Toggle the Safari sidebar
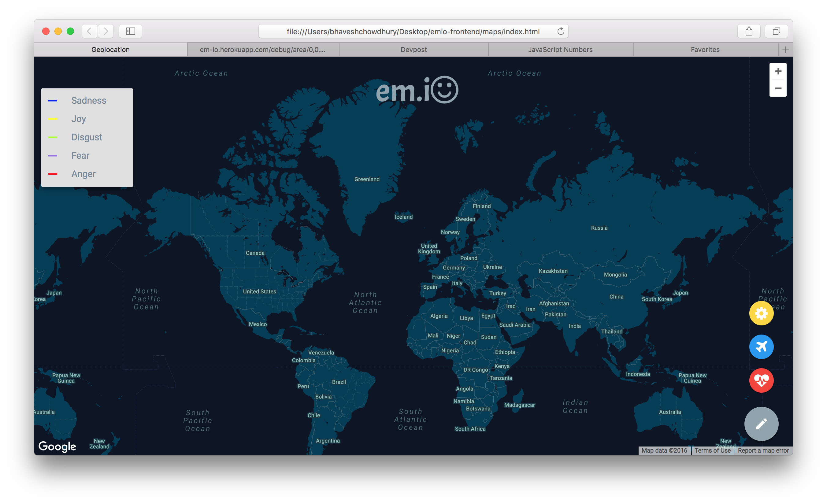Viewport: 827px width, 504px height. [x=130, y=31]
